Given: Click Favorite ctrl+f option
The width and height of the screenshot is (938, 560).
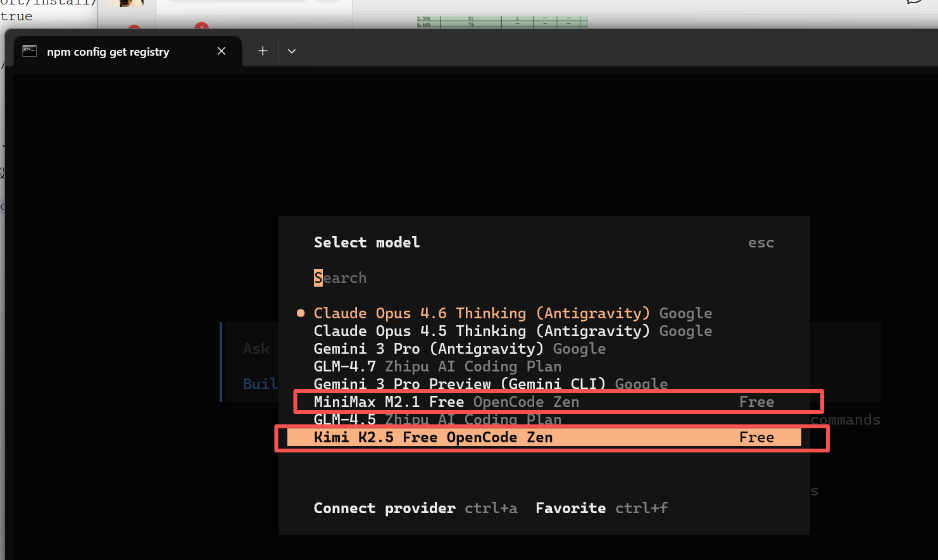Looking at the screenshot, I should pyautogui.click(x=601, y=508).
